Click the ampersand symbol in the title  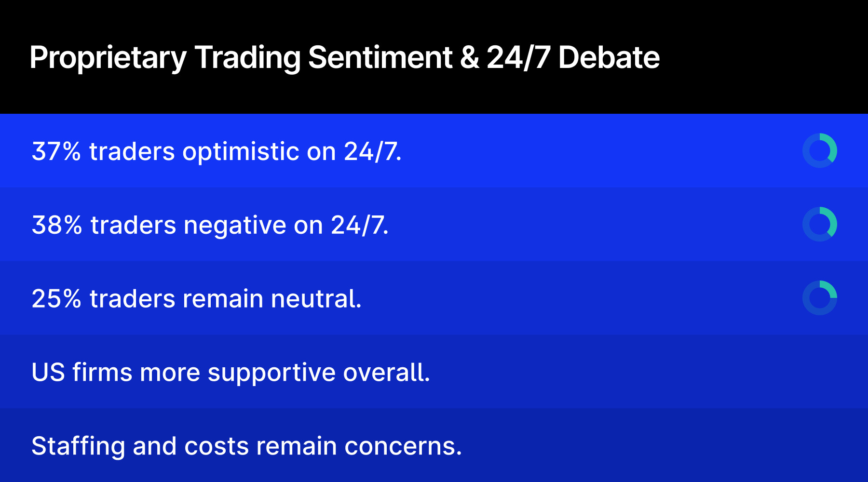tap(469, 57)
